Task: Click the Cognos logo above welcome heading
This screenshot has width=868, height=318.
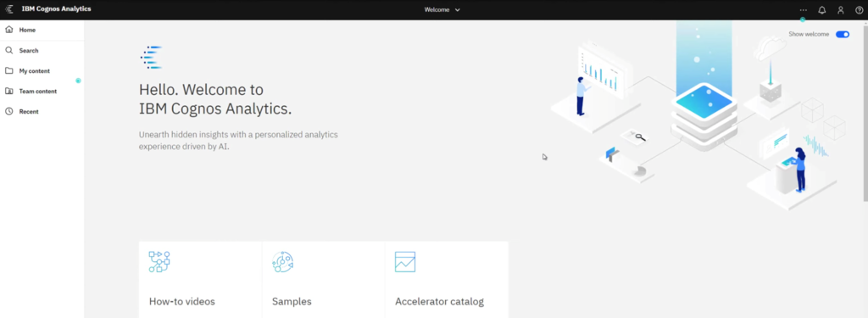Action: pyautogui.click(x=151, y=58)
